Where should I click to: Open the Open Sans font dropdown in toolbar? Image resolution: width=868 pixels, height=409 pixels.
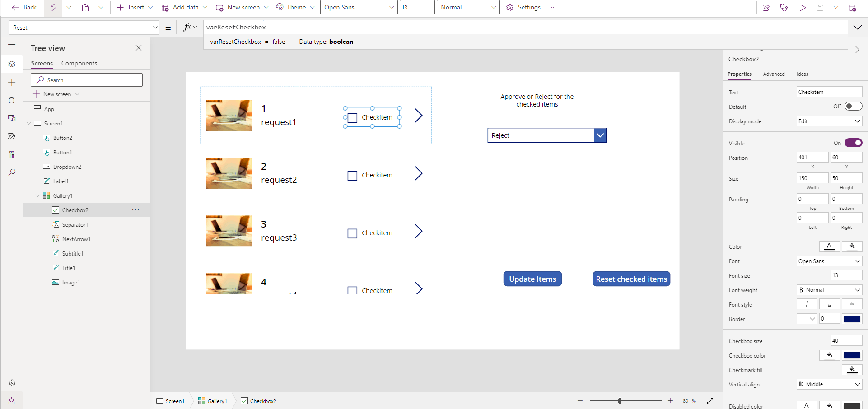(359, 8)
